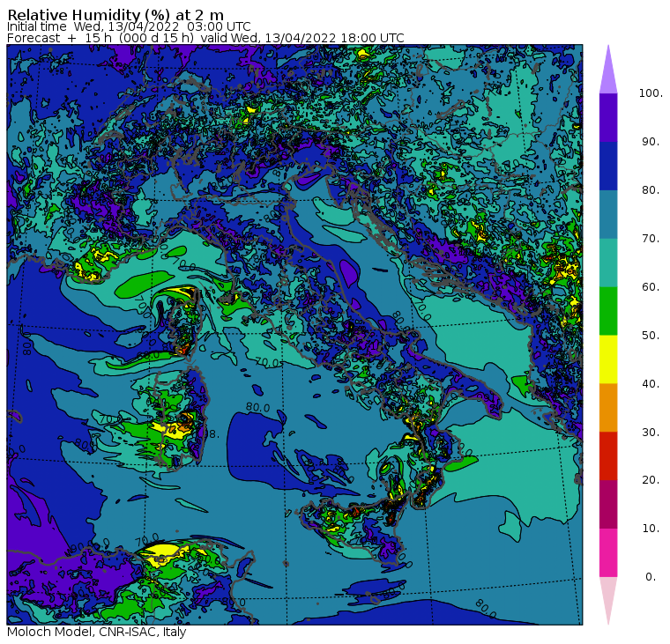Image resolution: width=670 pixels, height=644 pixels.
Task: Click the '80.0' contour label near the map's bottom-right corner
Action: point(486,609)
